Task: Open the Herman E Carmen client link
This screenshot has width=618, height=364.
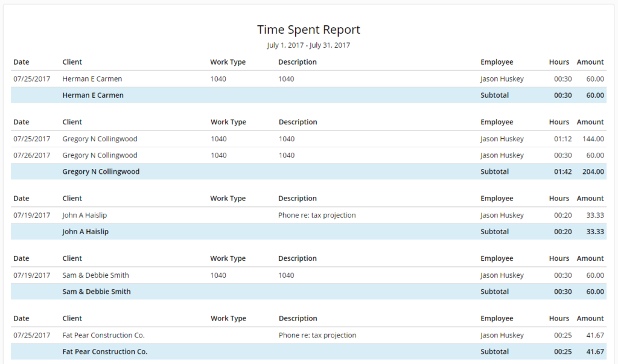Action: 92,78
